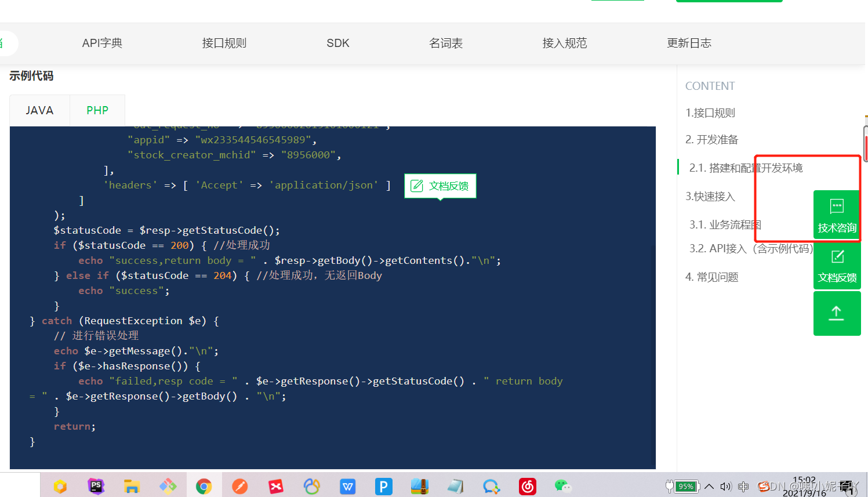This screenshot has width=868, height=497.
Task: Open Postman from the taskbar
Action: pyautogui.click(x=239, y=486)
